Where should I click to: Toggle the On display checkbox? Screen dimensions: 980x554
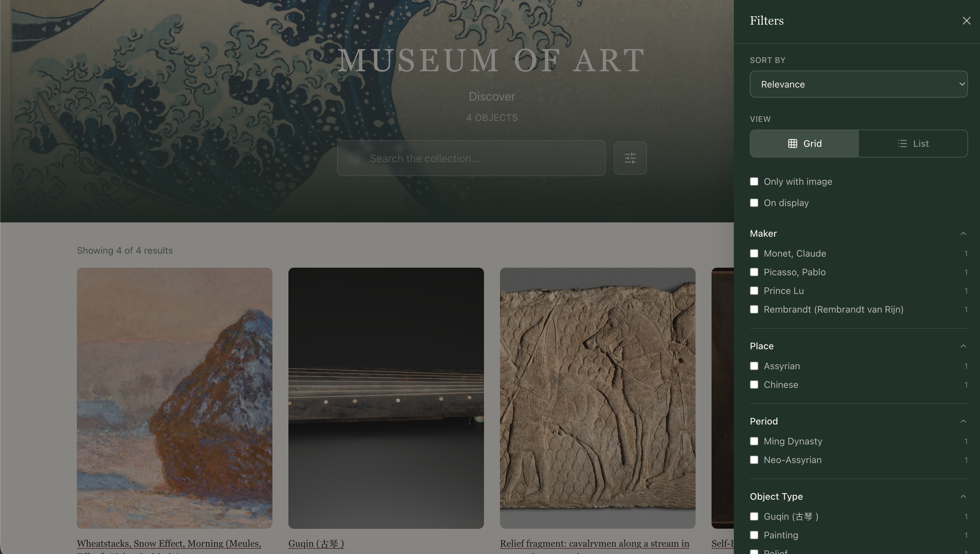point(754,203)
